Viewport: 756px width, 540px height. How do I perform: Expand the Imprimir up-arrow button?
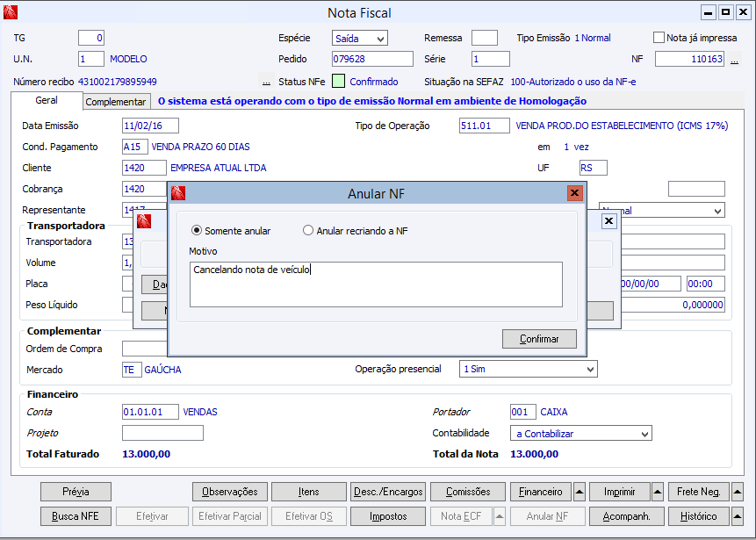[658, 492]
